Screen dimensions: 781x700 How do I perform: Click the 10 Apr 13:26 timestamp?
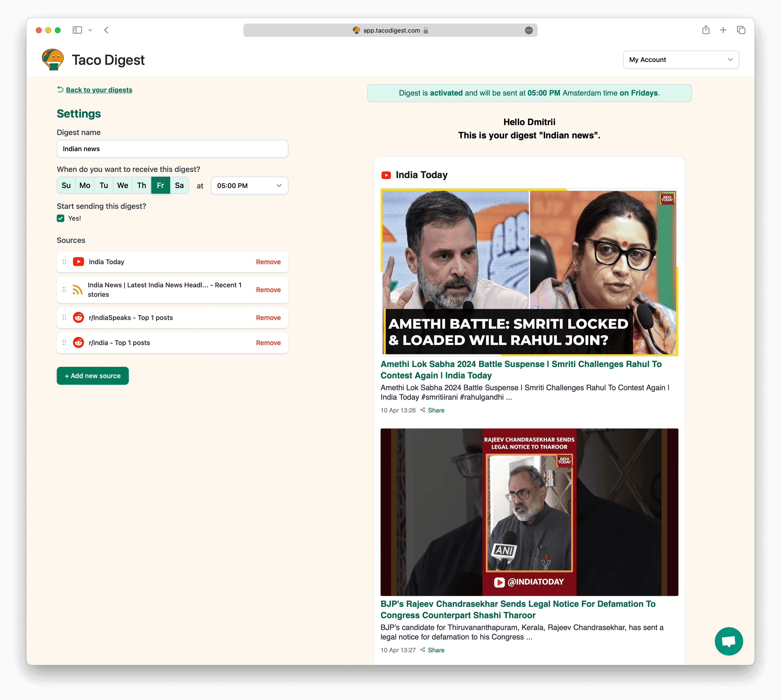[398, 410]
